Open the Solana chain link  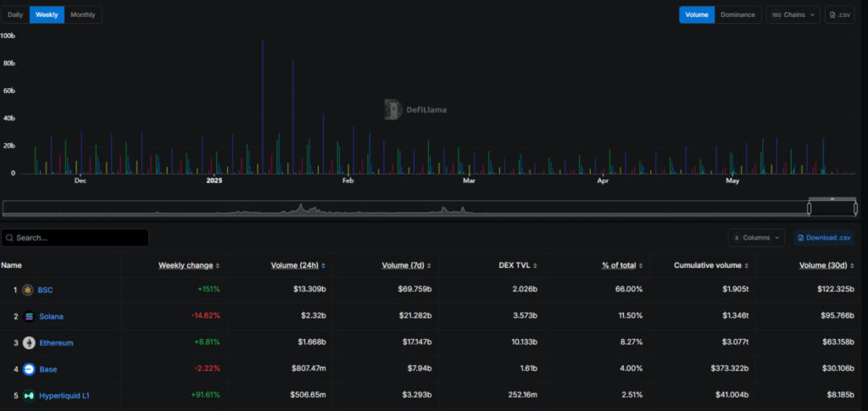51,316
